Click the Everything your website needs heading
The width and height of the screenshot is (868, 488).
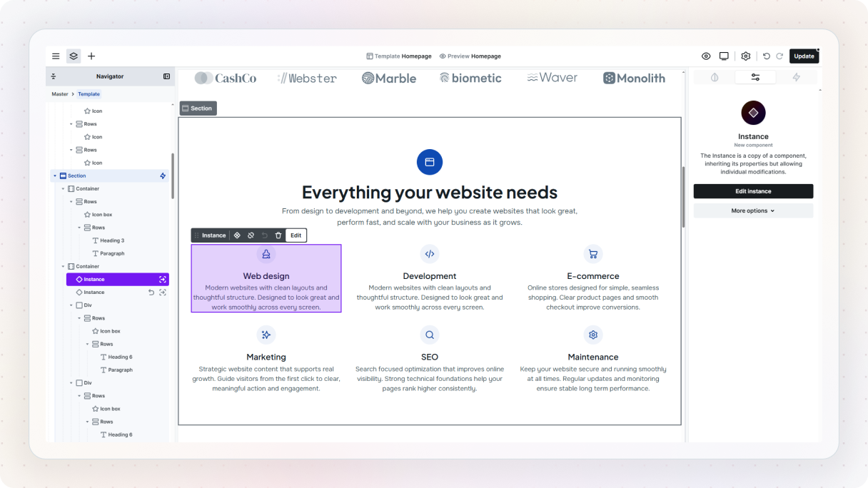(430, 192)
